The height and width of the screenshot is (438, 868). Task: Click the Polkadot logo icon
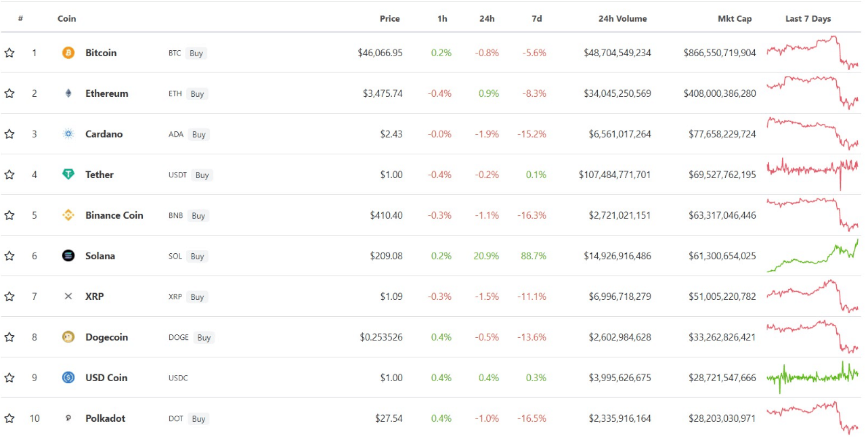[68, 418]
